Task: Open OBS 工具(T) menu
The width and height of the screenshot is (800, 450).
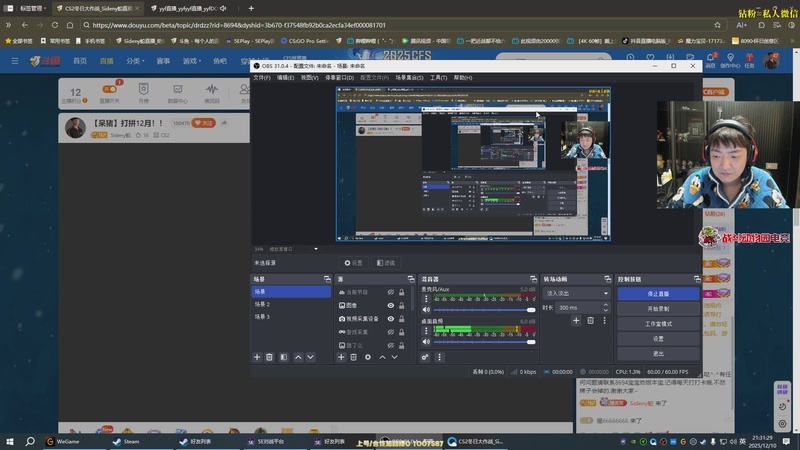Action: click(438, 78)
